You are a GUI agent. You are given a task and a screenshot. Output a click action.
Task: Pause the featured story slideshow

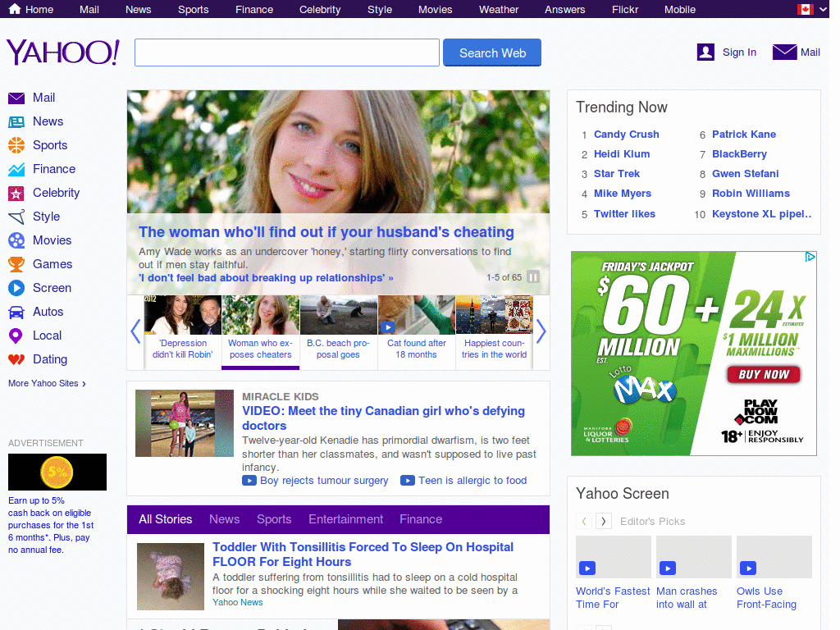[x=534, y=278]
